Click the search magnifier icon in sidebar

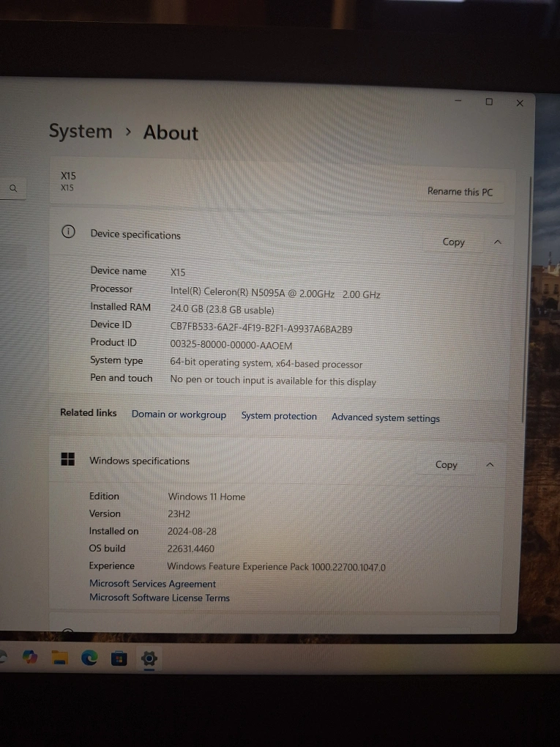(13, 188)
